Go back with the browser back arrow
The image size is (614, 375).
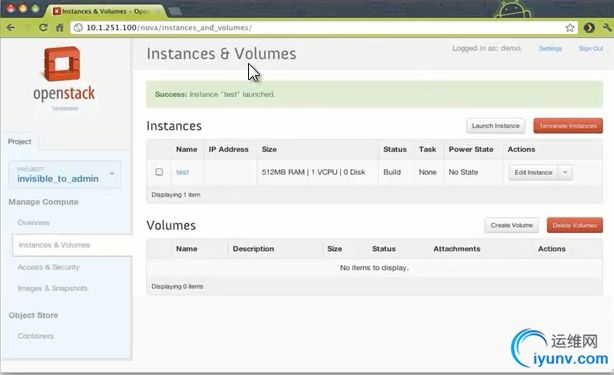click(11, 28)
